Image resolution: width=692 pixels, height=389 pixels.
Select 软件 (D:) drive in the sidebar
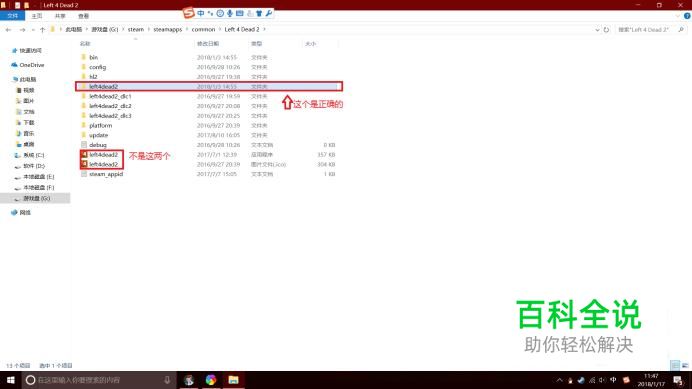pyautogui.click(x=34, y=166)
